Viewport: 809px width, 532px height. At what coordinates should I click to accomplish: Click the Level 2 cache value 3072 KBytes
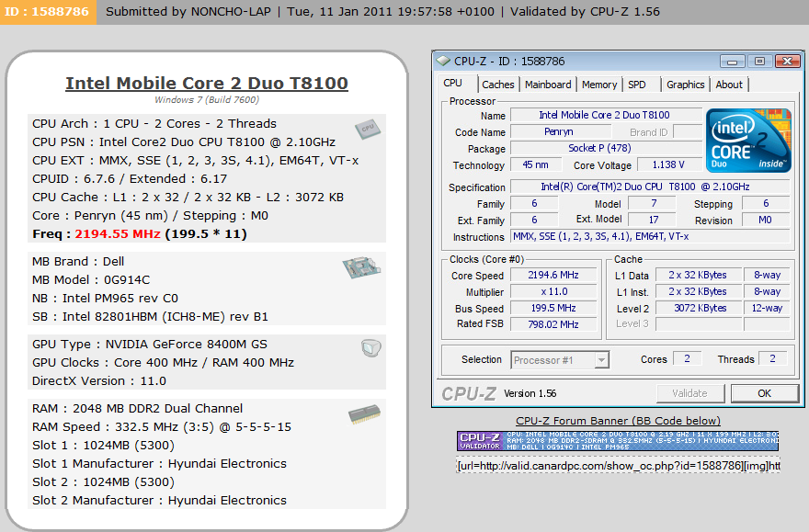pyautogui.click(x=699, y=309)
